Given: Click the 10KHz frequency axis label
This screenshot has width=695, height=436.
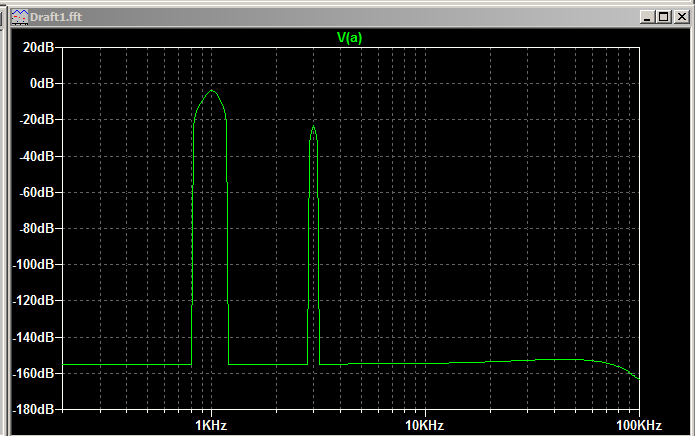Looking at the screenshot, I should pos(425,425).
